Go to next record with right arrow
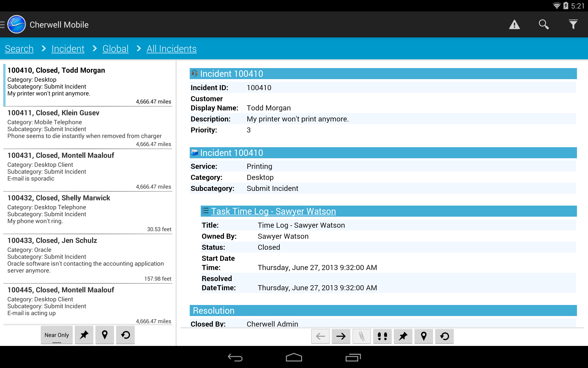 coord(341,336)
